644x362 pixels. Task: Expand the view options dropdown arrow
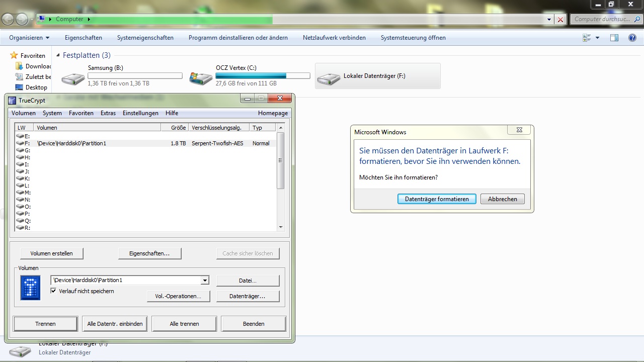(597, 38)
